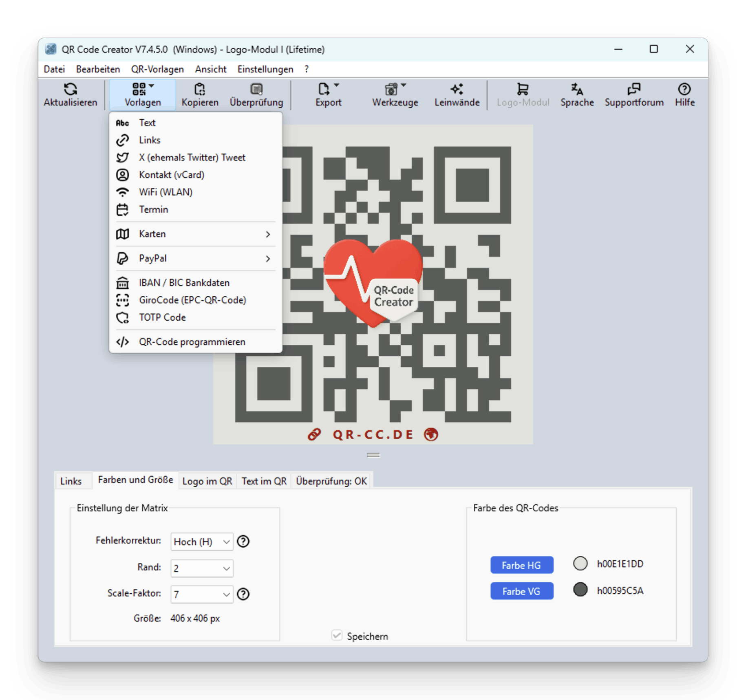The height and width of the screenshot is (700, 746).
Task: Click help icon next to Scale-Faktor
Action: click(243, 594)
